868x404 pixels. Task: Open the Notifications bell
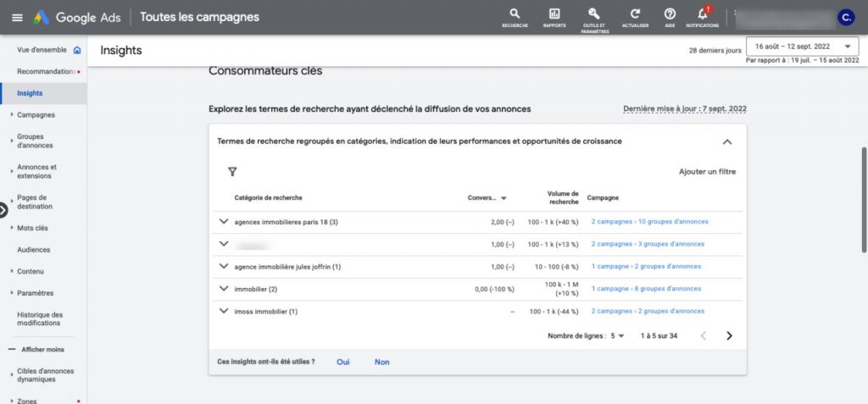point(702,14)
